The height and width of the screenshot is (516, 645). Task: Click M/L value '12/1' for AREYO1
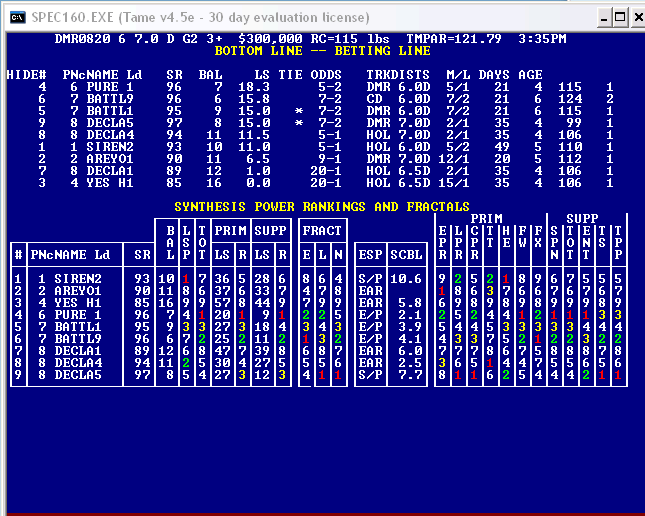[x=454, y=158]
